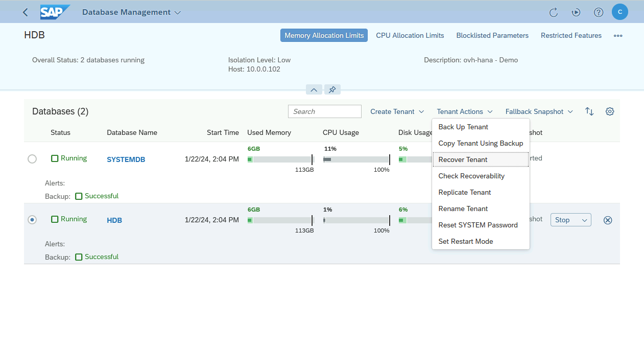
Task: Click the back navigation arrow
Action: [26, 12]
